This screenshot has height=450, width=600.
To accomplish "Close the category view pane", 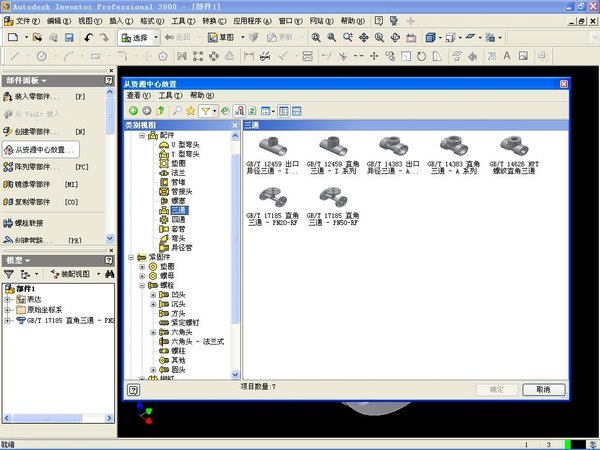I will click(235, 125).
